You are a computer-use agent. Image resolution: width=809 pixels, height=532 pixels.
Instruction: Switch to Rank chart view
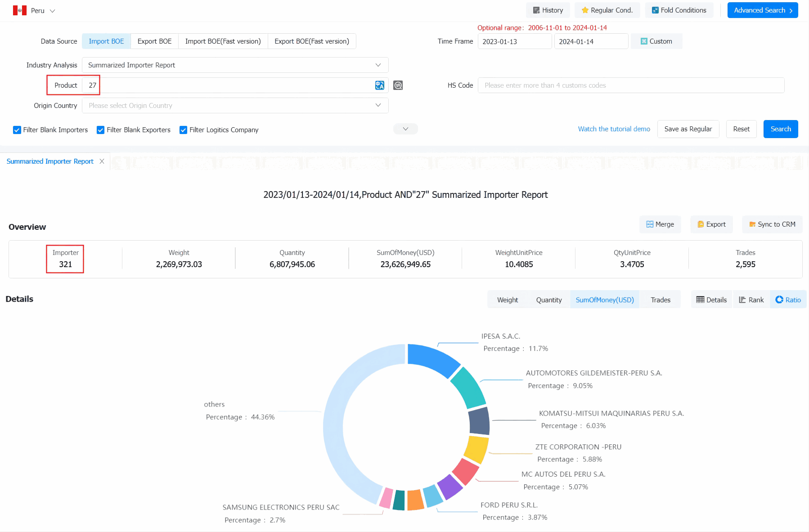click(x=751, y=300)
